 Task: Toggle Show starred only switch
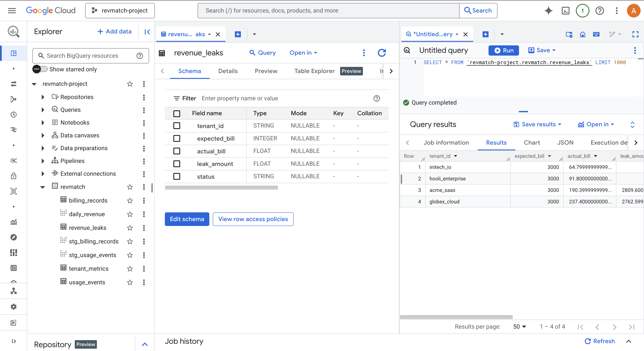(40, 69)
